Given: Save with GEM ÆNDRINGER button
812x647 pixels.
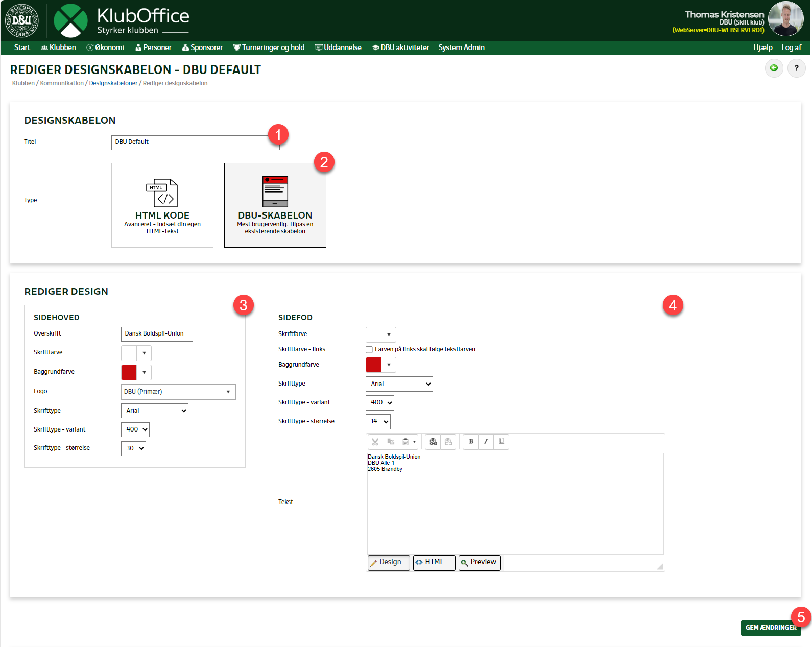Looking at the screenshot, I should (771, 628).
